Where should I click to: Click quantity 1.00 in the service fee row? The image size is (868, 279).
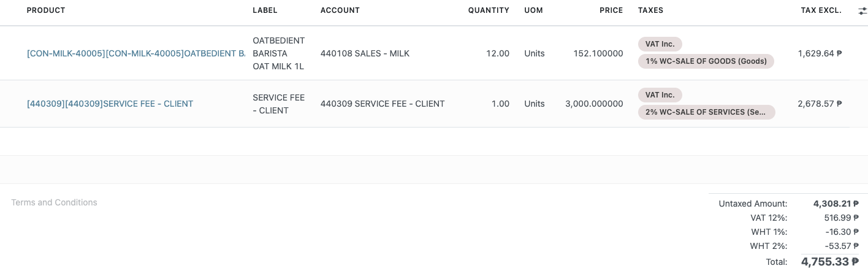point(500,104)
